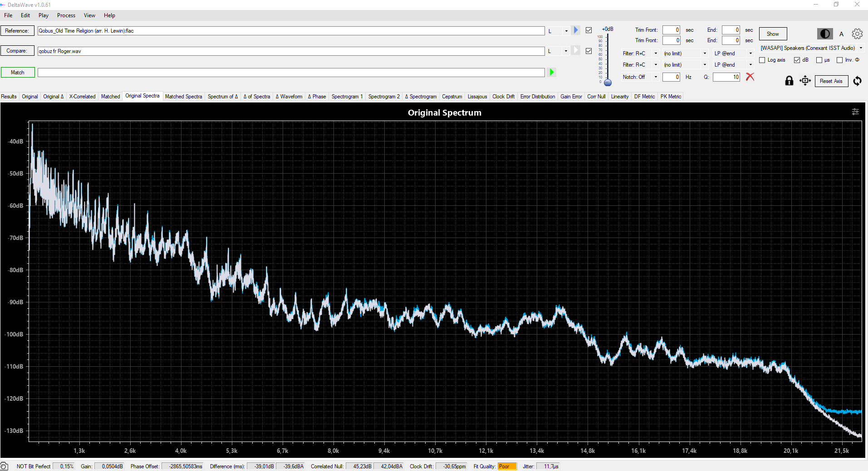
Task: Click the Show button
Action: [773, 34]
